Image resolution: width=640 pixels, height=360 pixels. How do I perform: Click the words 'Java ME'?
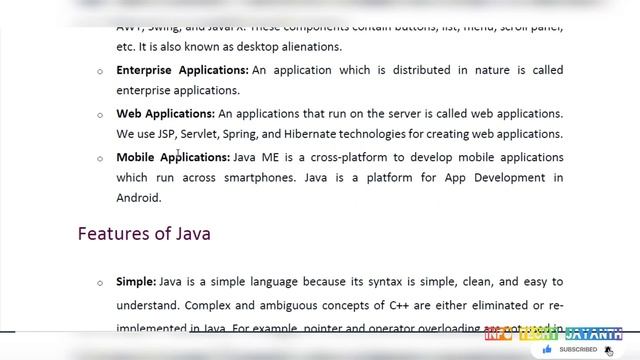(x=256, y=158)
